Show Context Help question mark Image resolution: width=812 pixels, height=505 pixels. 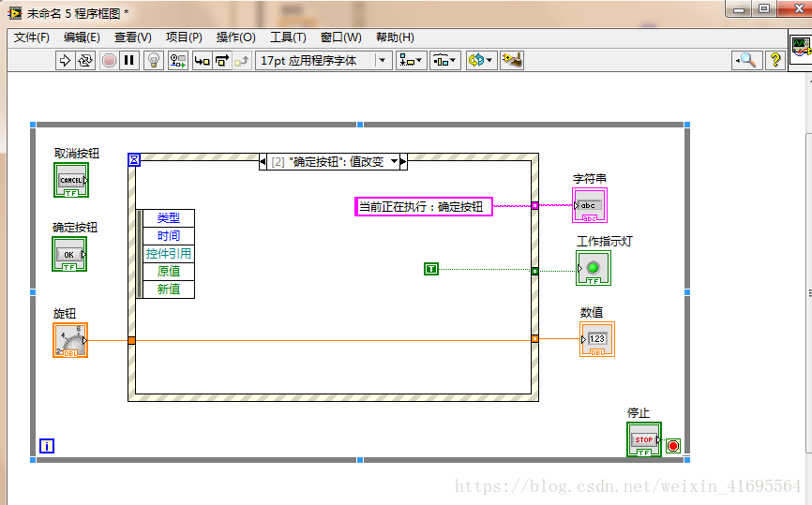[x=775, y=60]
